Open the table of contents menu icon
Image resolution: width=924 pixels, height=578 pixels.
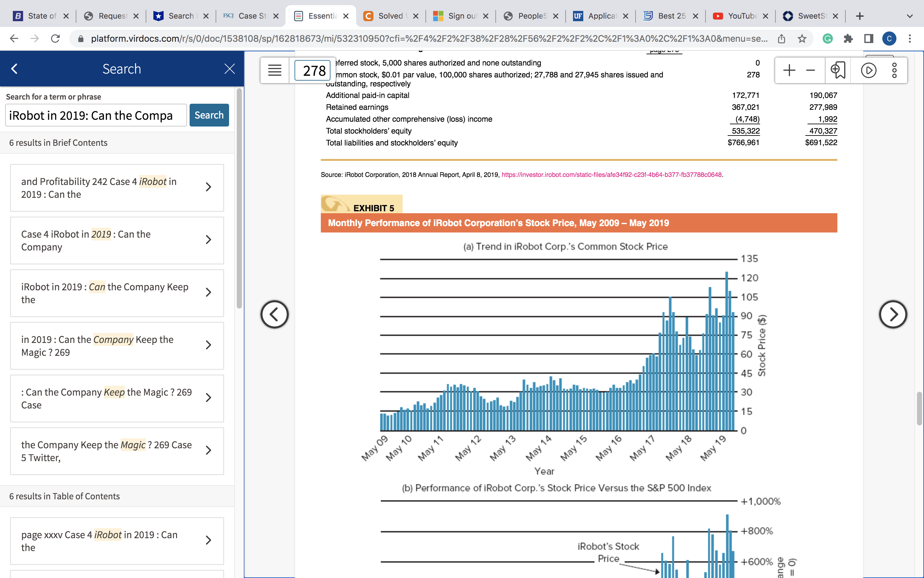[275, 70]
